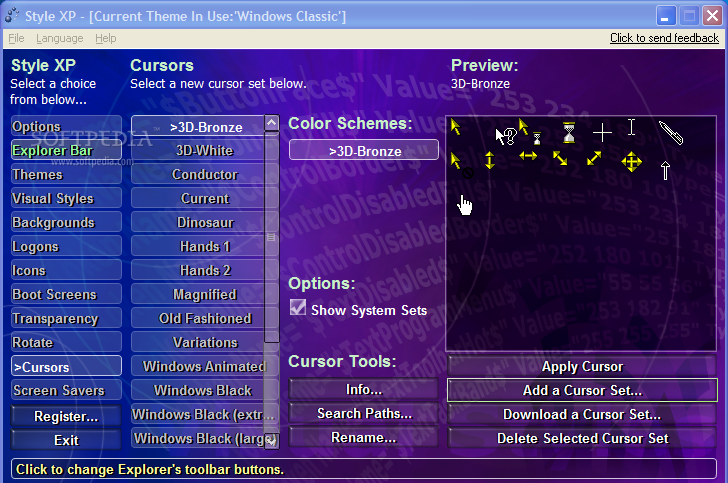This screenshot has width=728, height=483.
Task: Open the Visual Styles section
Action: click(66, 198)
